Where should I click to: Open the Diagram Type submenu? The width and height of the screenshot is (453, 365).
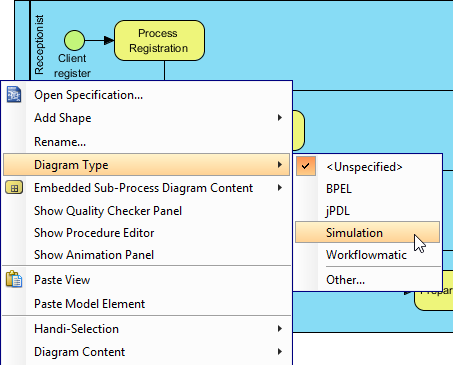[147, 165]
